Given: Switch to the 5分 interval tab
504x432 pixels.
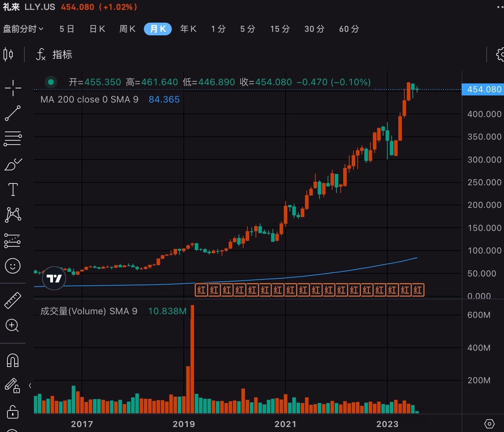Looking at the screenshot, I should (248, 29).
